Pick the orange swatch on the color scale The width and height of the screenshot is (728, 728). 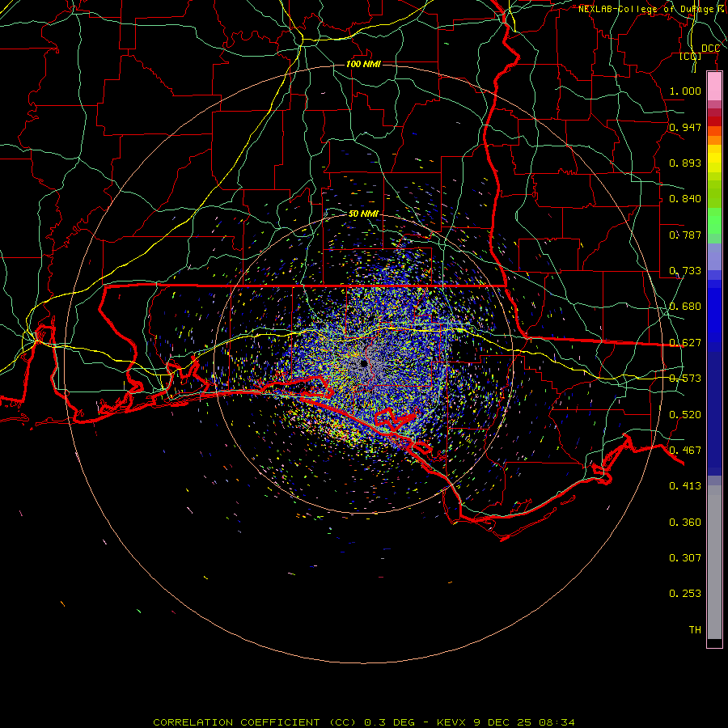[714, 140]
